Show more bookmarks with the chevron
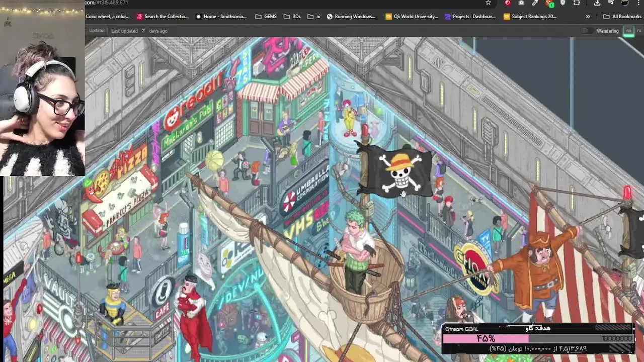Viewport: 644px width, 362px height. coord(588,17)
